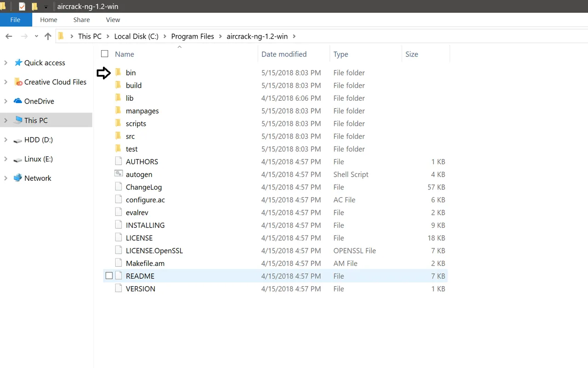Switch to the View ribbon tab
The height and width of the screenshot is (368, 588).
pyautogui.click(x=113, y=20)
